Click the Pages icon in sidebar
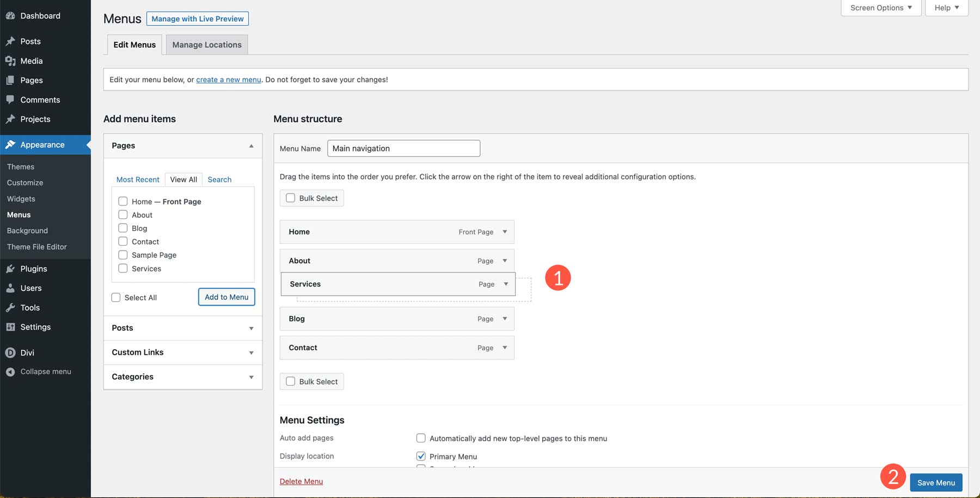This screenshot has width=980, height=498. coord(10,80)
